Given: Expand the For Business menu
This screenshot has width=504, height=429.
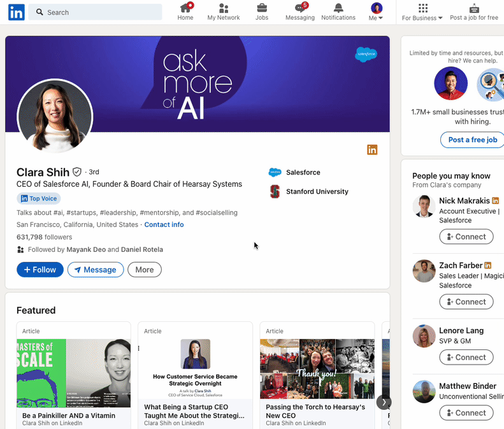Looking at the screenshot, I should tap(422, 12).
